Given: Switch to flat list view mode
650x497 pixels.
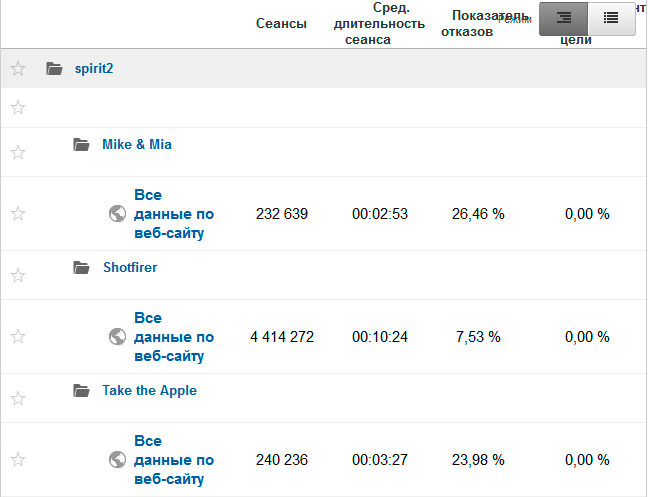Looking at the screenshot, I should tap(610, 17).
